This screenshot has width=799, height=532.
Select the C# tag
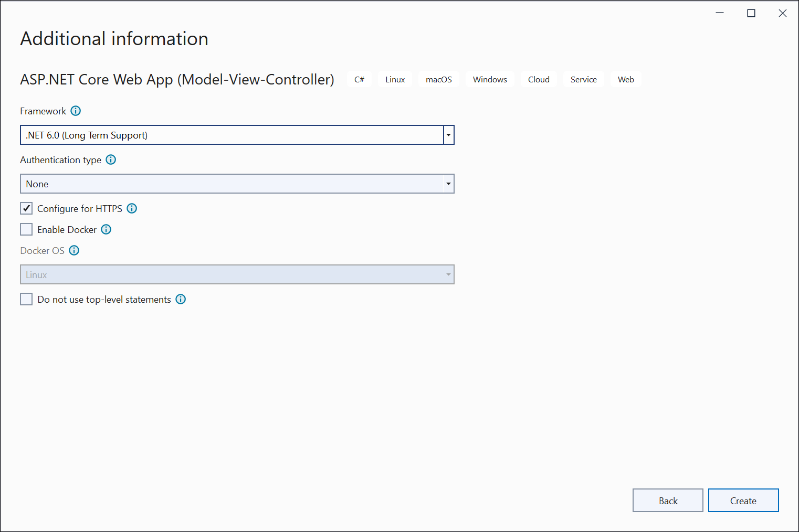pos(359,79)
